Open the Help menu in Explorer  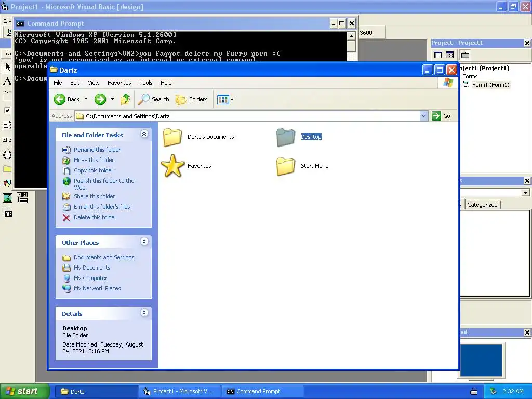tap(166, 83)
